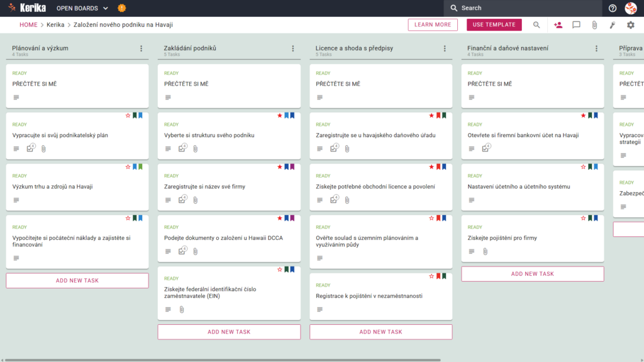Image resolution: width=644 pixels, height=362 pixels.
Task: Toggle star on Vyberte si strukturu svého podniku
Action: (x=280, y=116)
